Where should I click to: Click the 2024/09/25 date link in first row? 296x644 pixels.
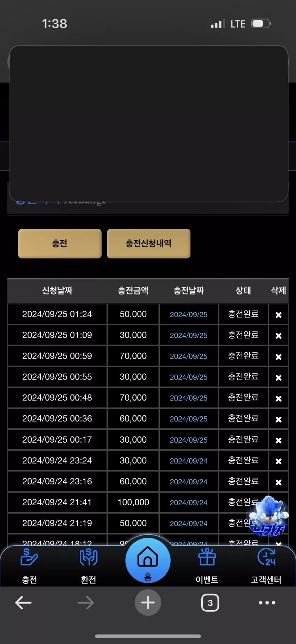tap(188, 314)
